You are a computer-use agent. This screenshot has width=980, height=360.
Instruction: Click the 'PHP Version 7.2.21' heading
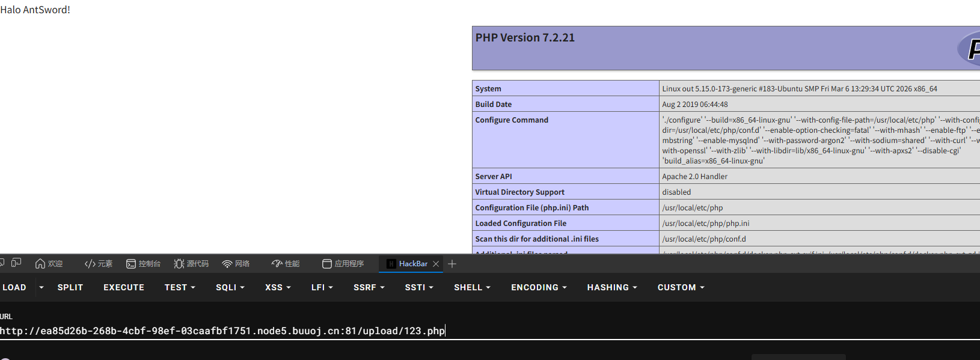pos(525,37)
